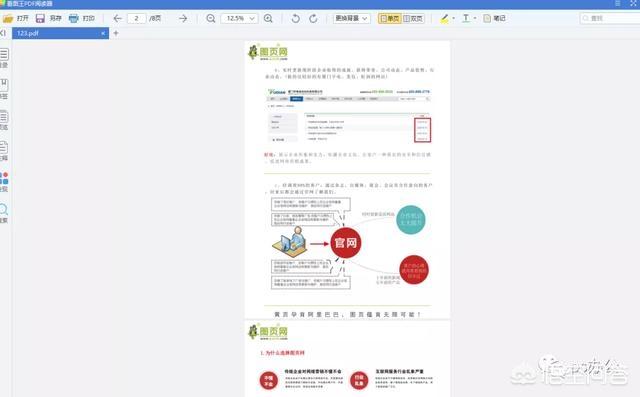640x397 pixels.
Task: Go to the next page arrow
Action: [183, 18]
